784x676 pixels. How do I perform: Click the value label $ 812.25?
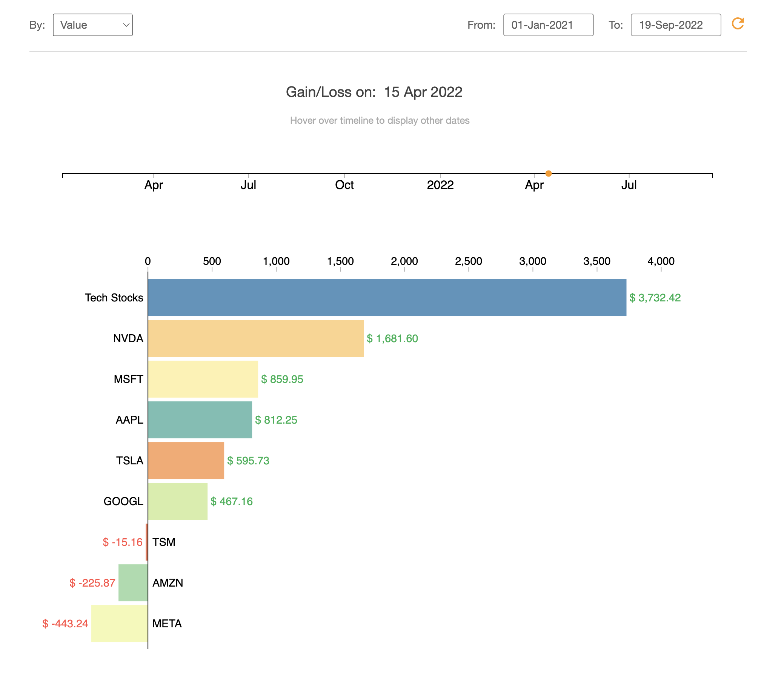(276, 420)
